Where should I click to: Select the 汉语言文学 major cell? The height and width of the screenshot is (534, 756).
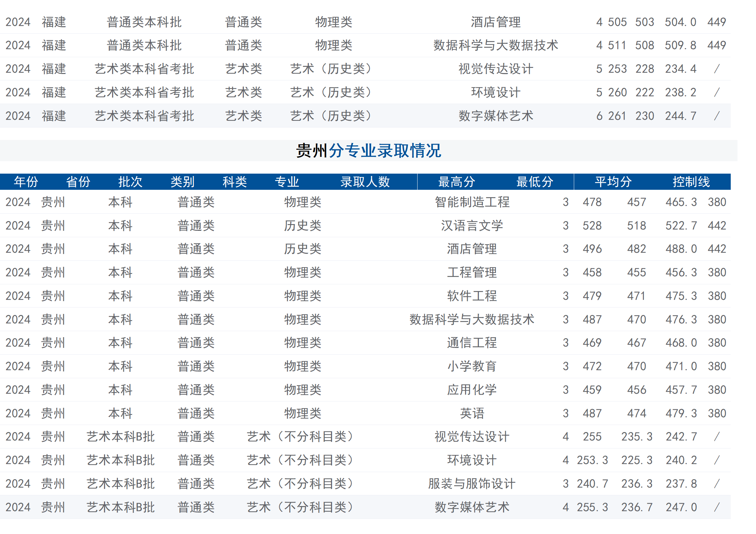click(471, 225)
